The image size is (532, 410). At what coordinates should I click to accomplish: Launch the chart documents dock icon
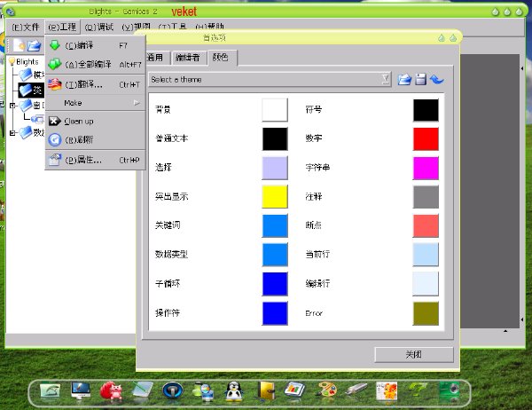294,390
